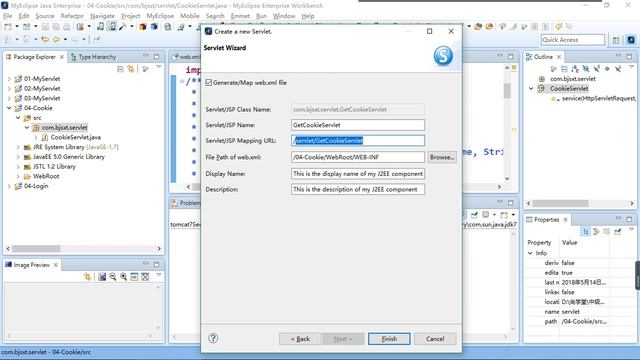Expand the 04-Login project
Image resolution: width=640 pixels, height=360 pixels.
[x=9, y=186]
